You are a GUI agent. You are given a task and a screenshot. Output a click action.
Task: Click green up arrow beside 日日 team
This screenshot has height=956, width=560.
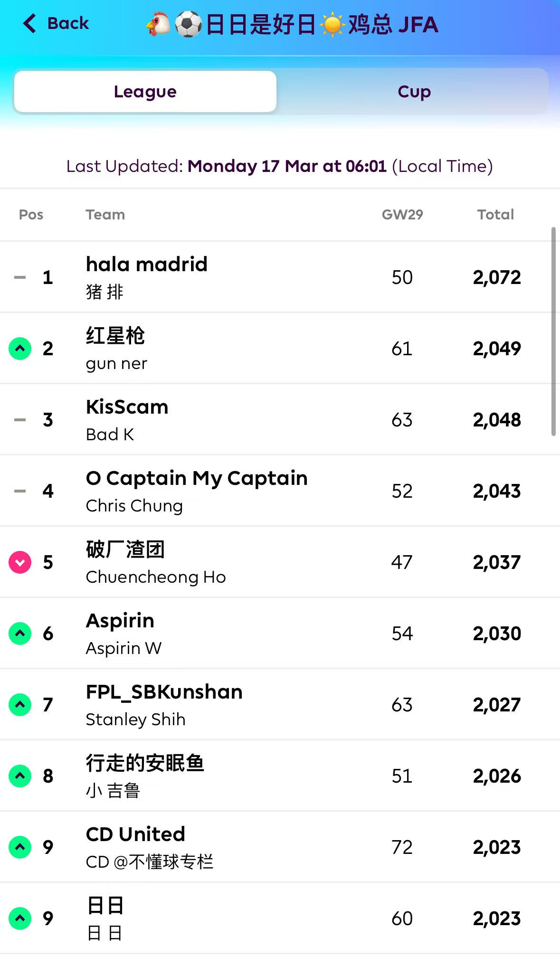[20, 918]
